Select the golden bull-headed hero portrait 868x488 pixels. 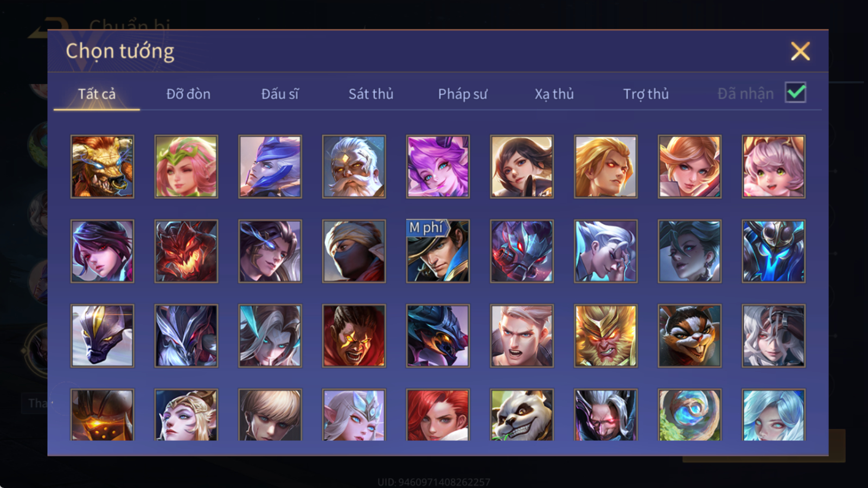(102, 166)
